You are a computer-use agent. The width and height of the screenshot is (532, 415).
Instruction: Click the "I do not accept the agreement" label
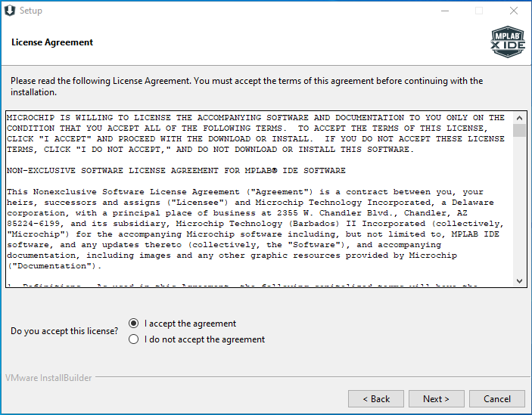click(204, 339)
